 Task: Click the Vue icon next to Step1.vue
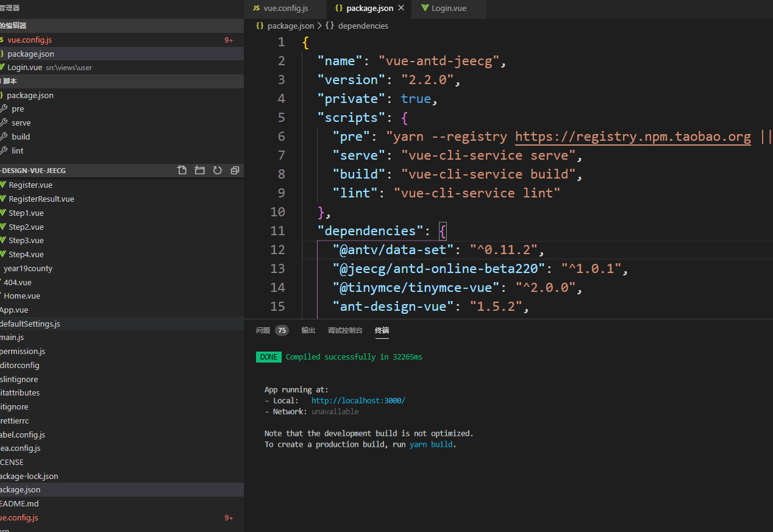pos(3,213)
